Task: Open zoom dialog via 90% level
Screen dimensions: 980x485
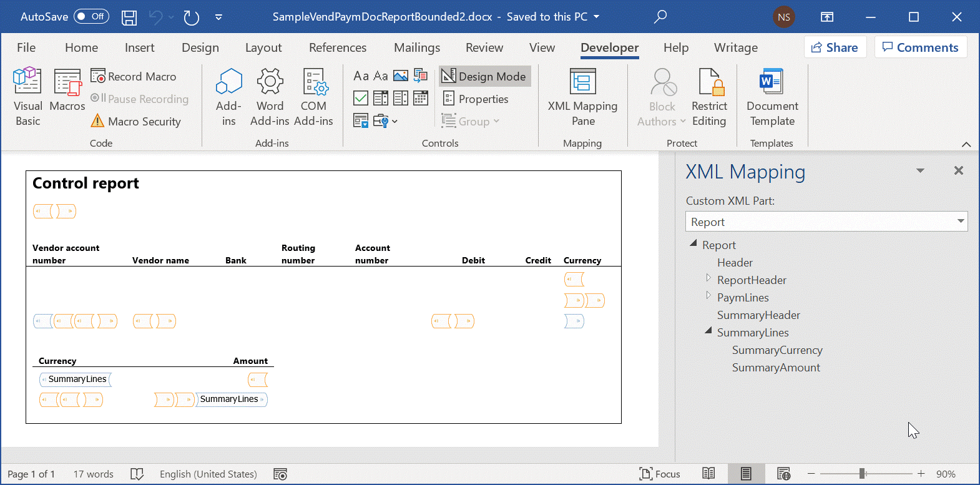Action: (946, 474)
